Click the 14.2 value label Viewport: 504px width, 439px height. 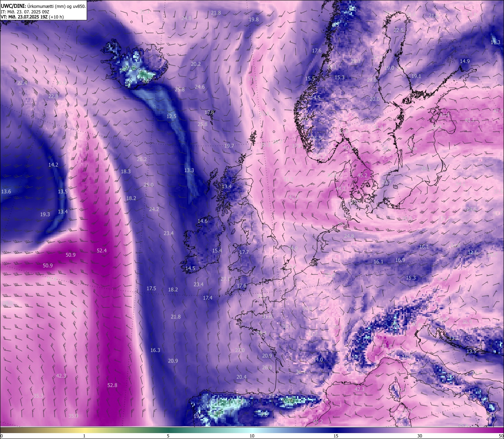(53, 165)
